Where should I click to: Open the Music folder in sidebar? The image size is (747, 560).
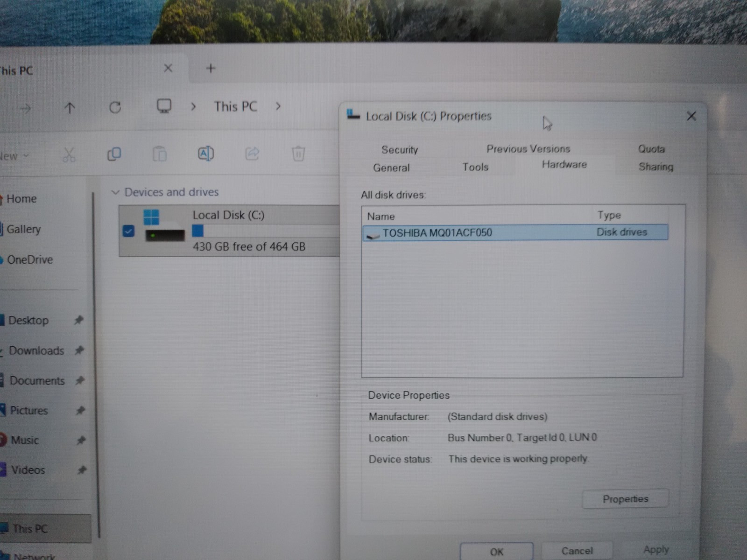click(x=24, y=440)
